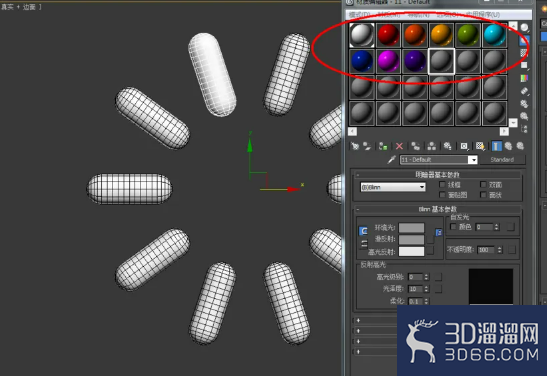This screenshot has height=376, width=547.
Task: Enable the 双面 two-sided checkbox
Action: point(483,184)
